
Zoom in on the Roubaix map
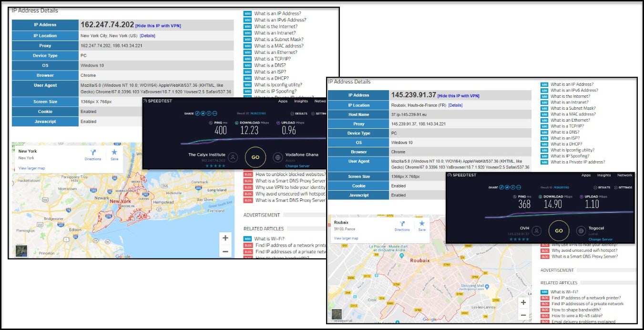(x=523, y=302)
